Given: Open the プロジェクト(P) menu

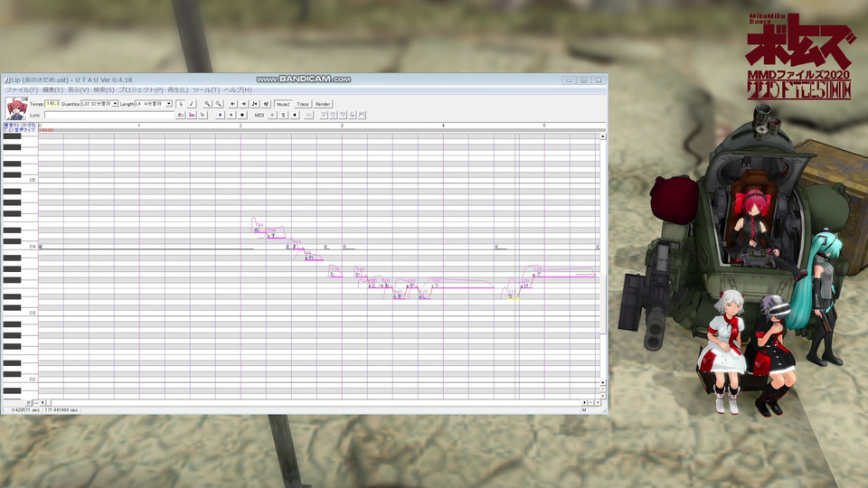Looking at the screenshot, I should coord(141,89).
